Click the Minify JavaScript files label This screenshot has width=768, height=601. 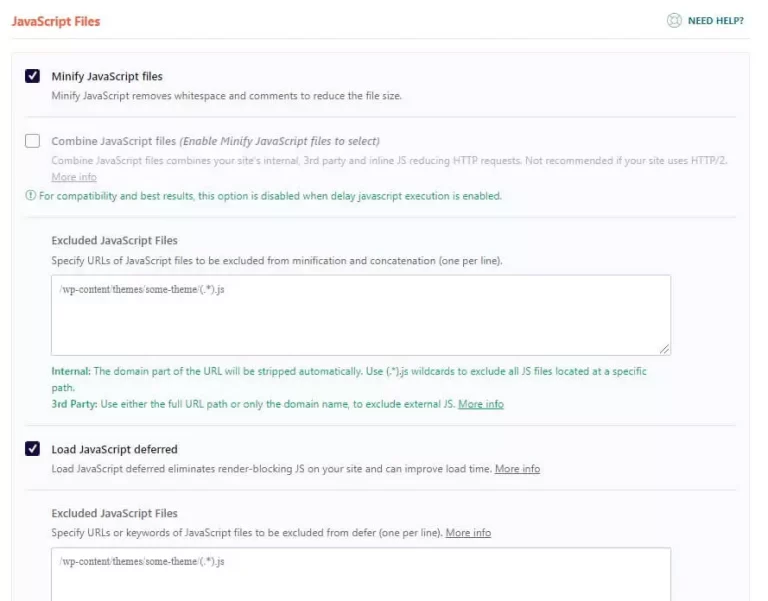coord(107,76)
